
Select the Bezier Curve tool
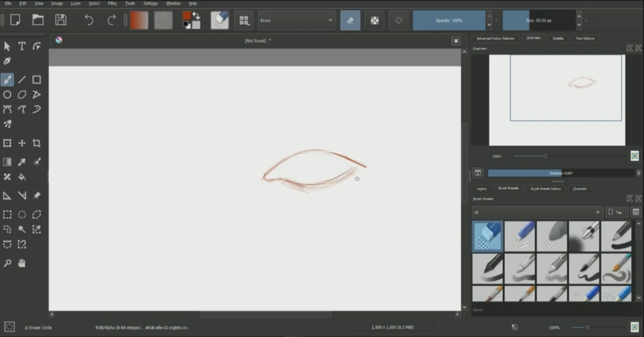click(7, 109)
